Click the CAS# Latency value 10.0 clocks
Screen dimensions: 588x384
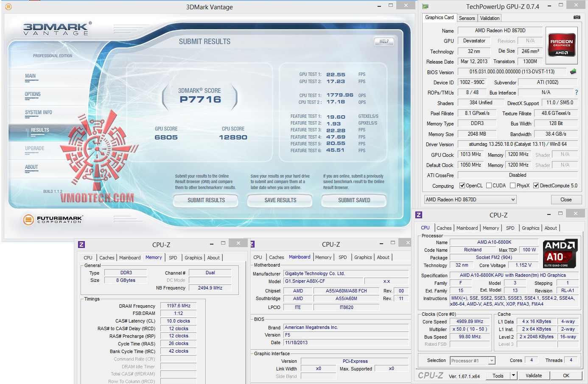[x=179, y=321]
